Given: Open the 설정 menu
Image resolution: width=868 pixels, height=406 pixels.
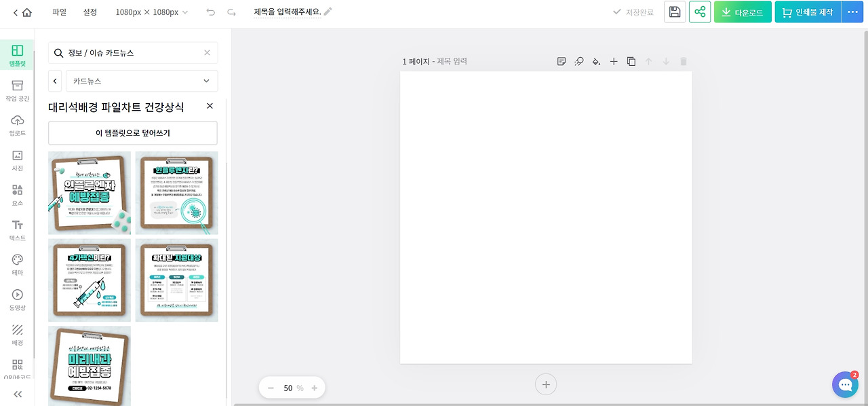Looking at the screenshot, I should coord(90,12).
